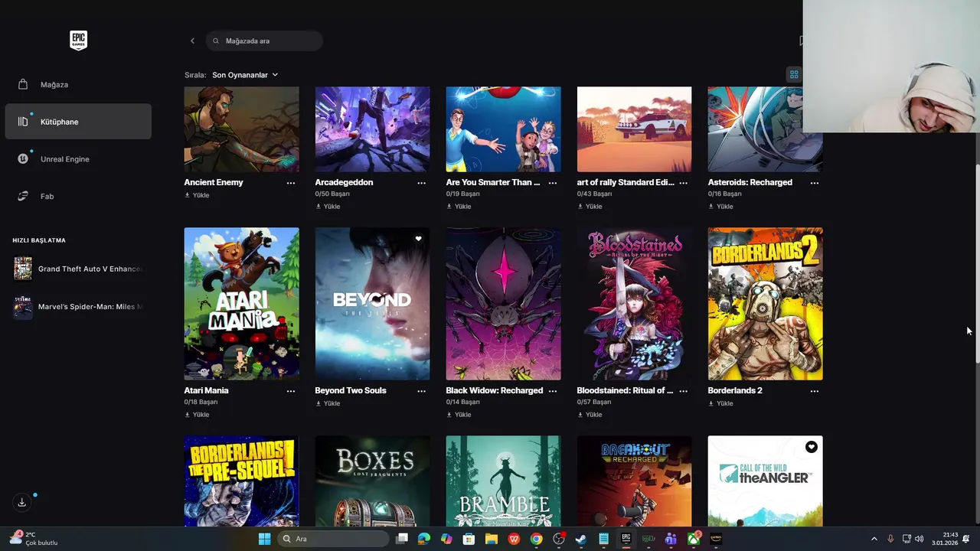Open Microsoft Teams from taskbar

coord(671,539)
